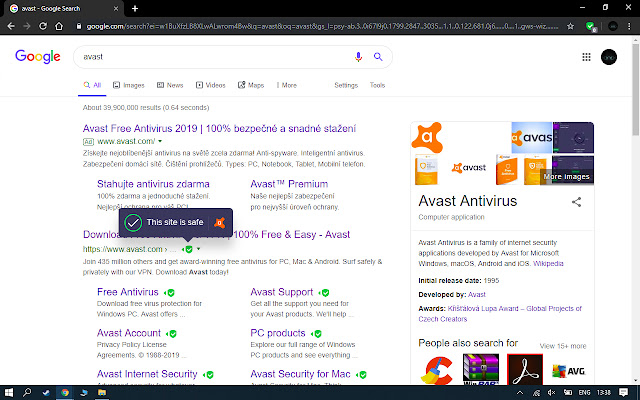The height and width of the screenshot is (400, 640).
Task: Open the Křišťálová Lupa Award link
Action: [500, 313]
